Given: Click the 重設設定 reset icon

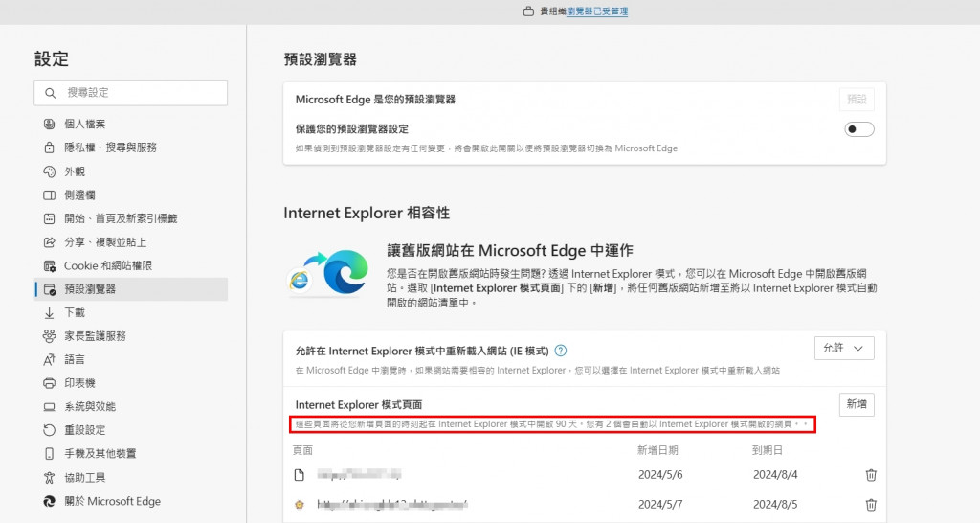Looking at the screenshot, I should coord(50,430).
